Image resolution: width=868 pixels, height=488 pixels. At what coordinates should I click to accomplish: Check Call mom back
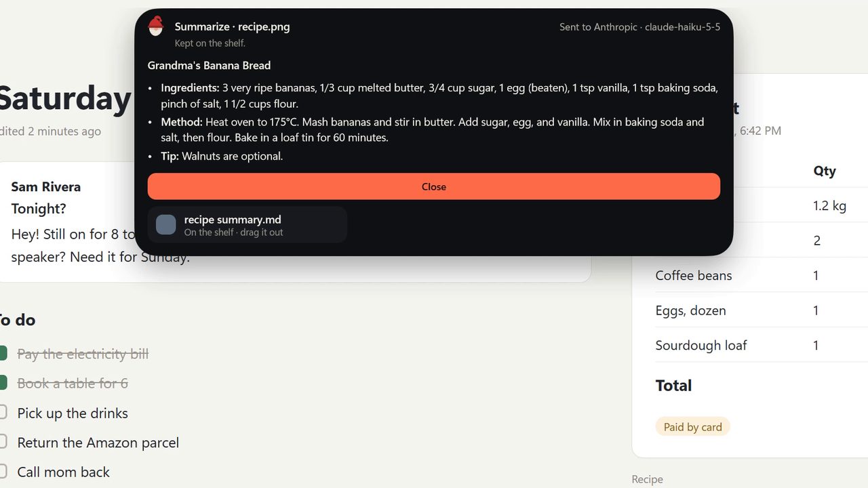click(x=3, y=472)
